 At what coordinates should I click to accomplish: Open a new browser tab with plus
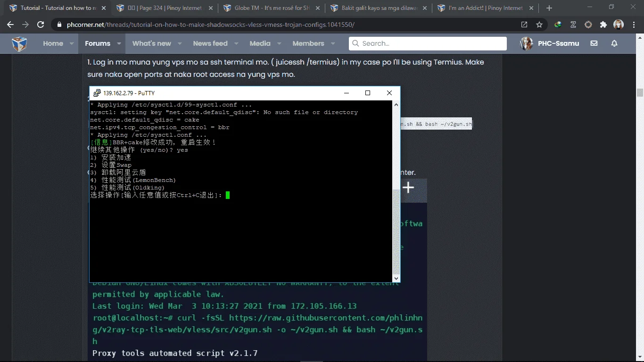[x=549, y=8]
